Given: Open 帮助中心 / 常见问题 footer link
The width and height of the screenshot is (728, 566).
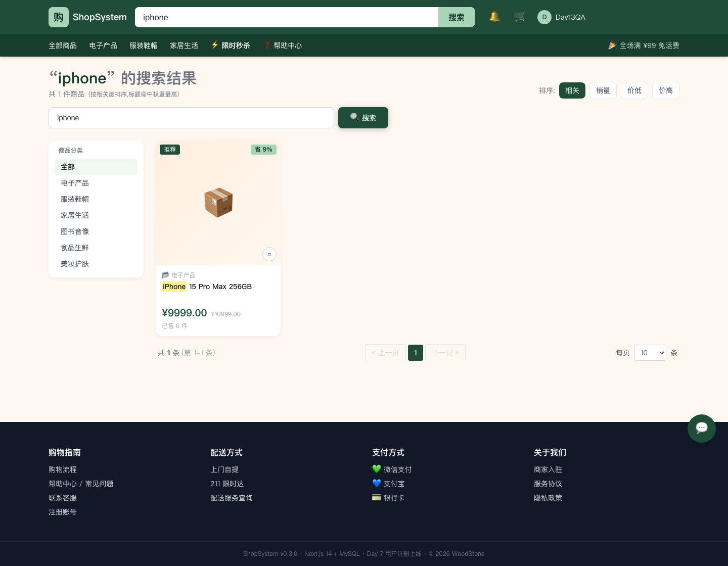Looking at the screenshot, I should [81, 484].
